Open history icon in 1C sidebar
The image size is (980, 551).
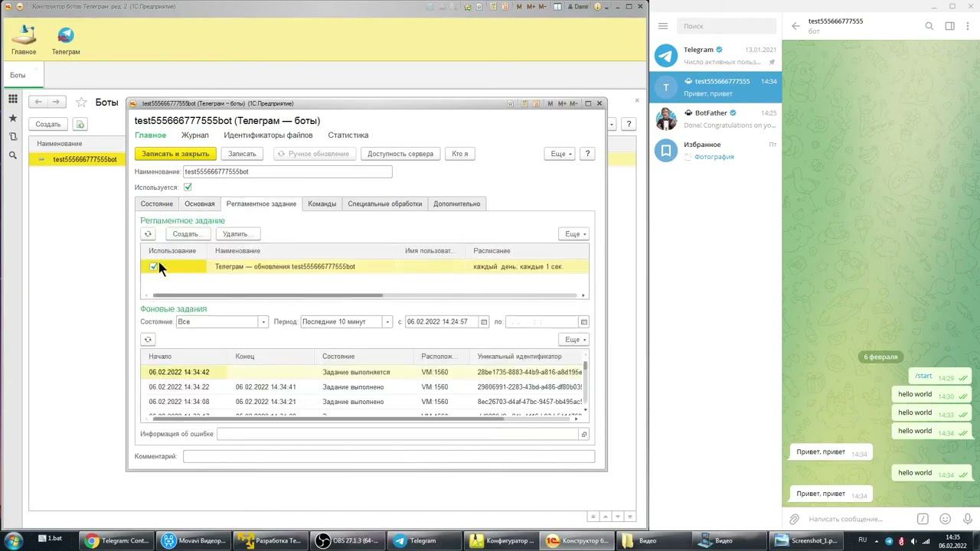point(12,136)
